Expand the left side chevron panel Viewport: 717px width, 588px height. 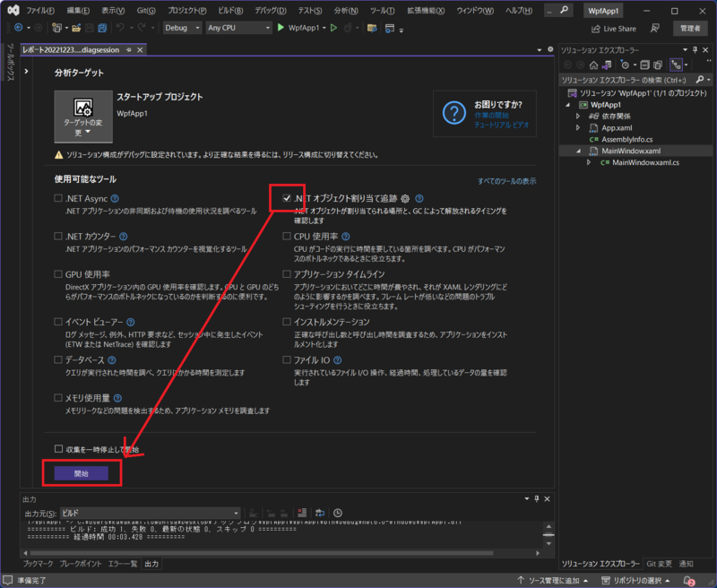point(27,72)
